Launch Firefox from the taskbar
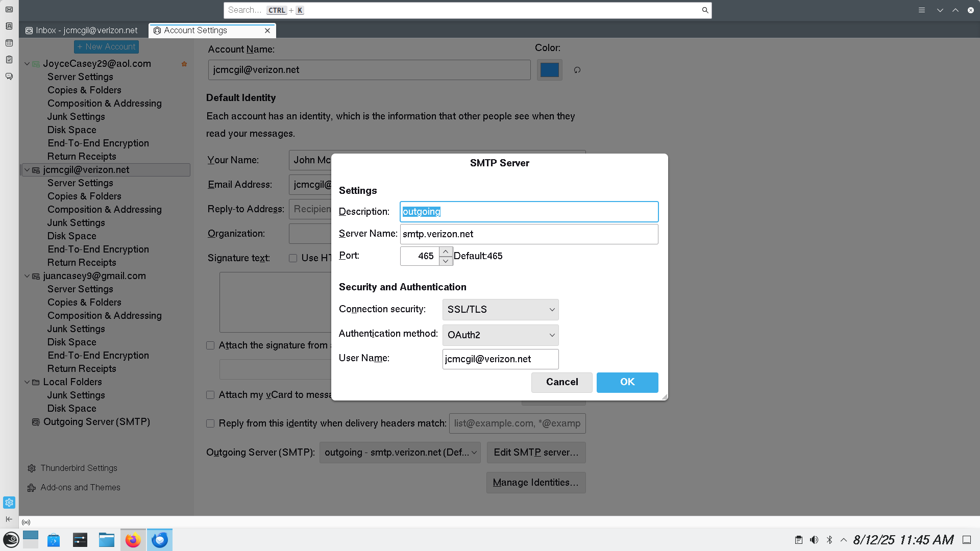 [133, 540]
